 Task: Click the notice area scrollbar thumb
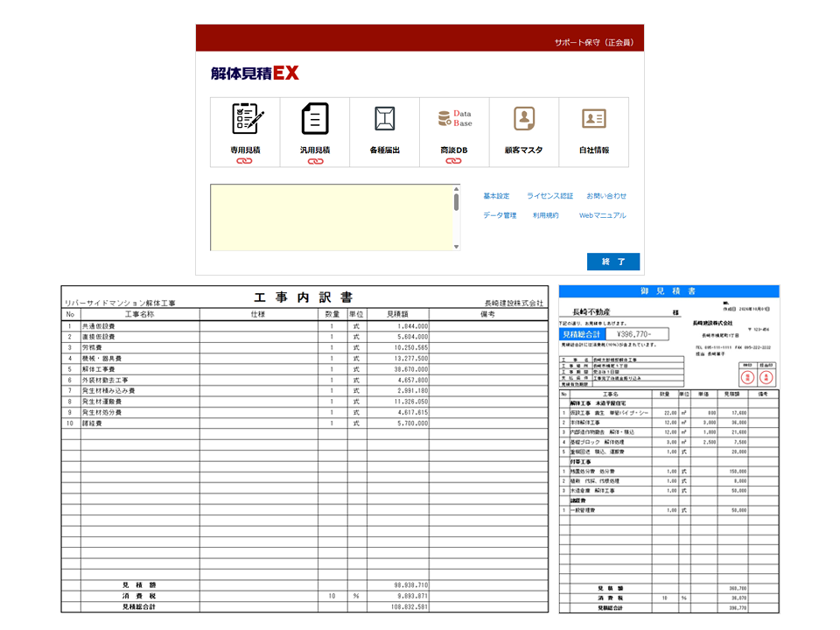coord(457,202)
